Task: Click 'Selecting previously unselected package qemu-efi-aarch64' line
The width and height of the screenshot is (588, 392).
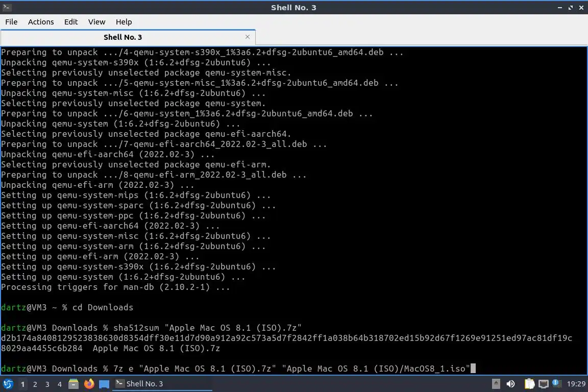Action: (146, 134)
